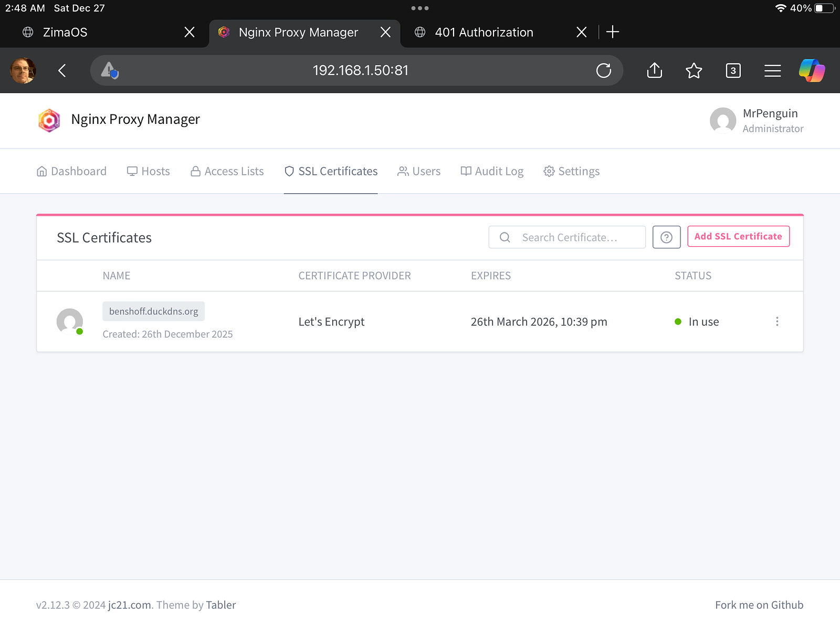Screen dimensions: 840x630
Task: Bookmark page with the star icon
Action: click(x=694, y=70)
